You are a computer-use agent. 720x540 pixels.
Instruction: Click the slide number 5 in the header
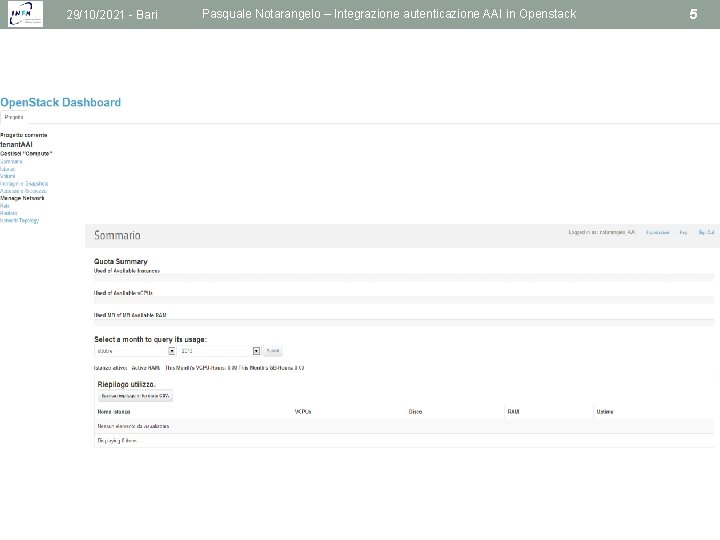[693, 14]
